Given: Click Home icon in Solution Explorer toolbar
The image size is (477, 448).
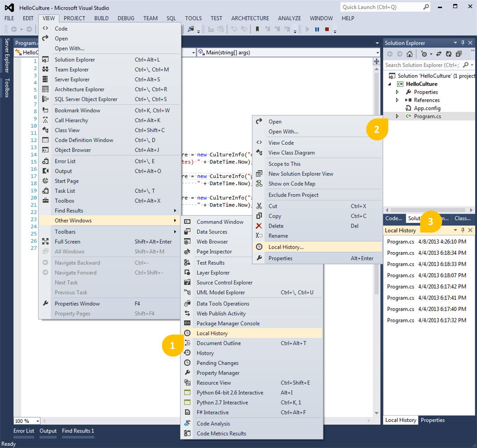Looking at the screenshot, I should (410, 54).
